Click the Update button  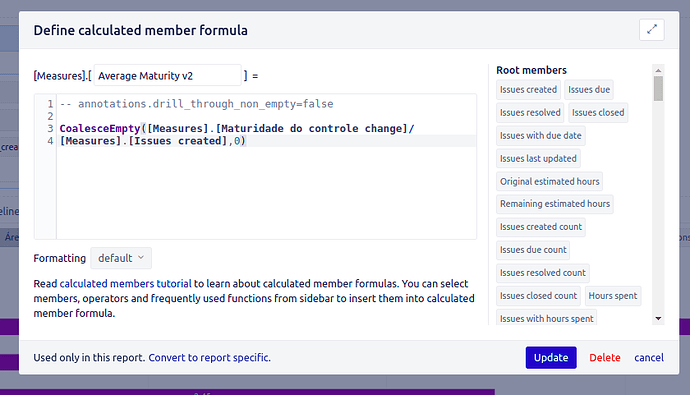(551, 358)
